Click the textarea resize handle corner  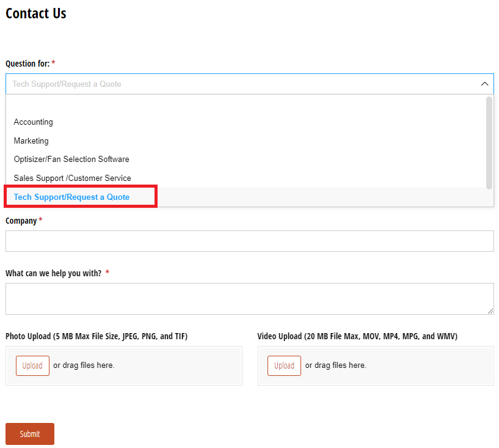coord(490,311)
